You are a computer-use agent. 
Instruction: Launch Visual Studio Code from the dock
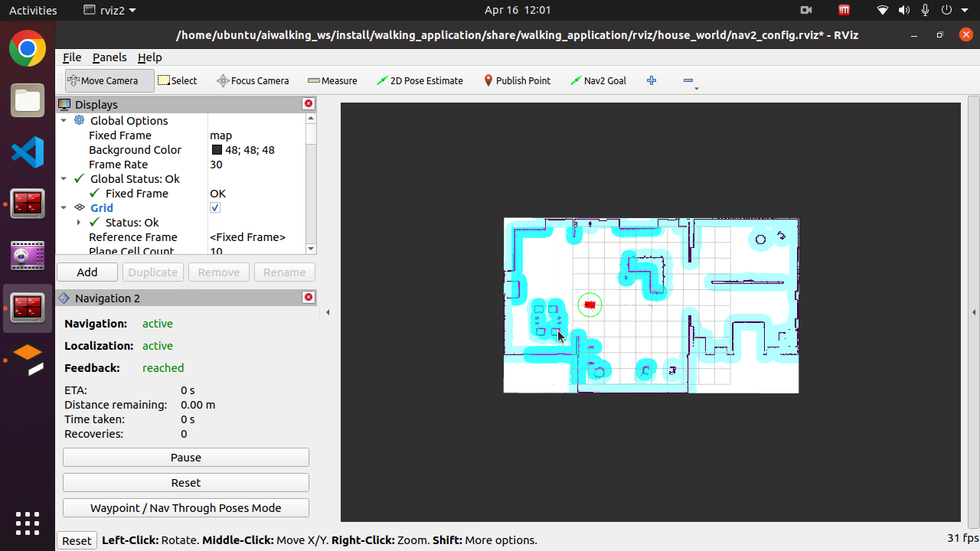tap(28, 152)
